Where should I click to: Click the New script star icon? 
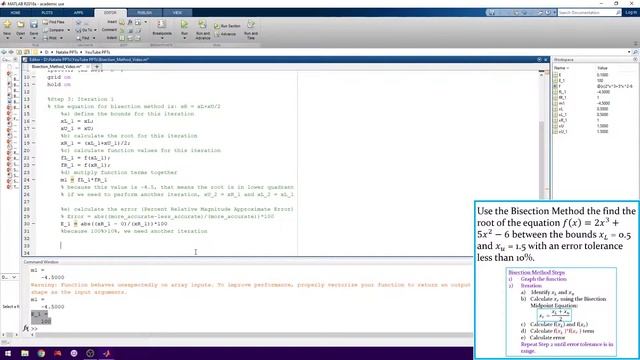pyautogui.click(x=7, y=24)
